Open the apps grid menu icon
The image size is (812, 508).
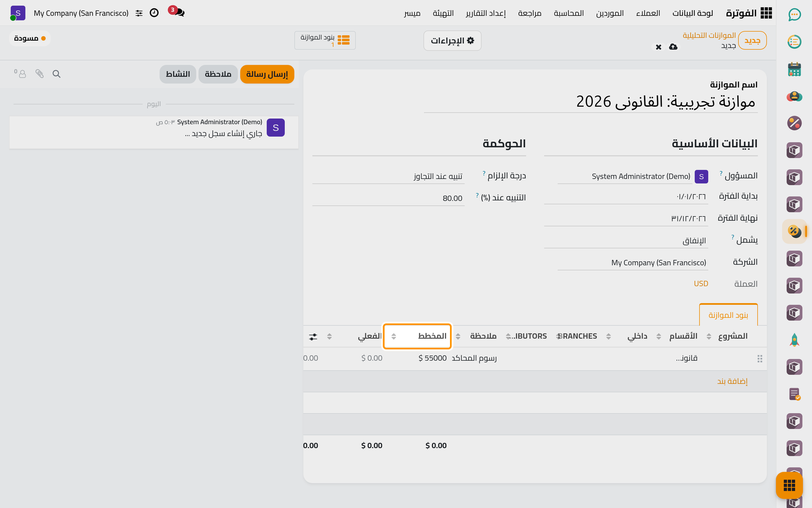[x=766, y=13]
